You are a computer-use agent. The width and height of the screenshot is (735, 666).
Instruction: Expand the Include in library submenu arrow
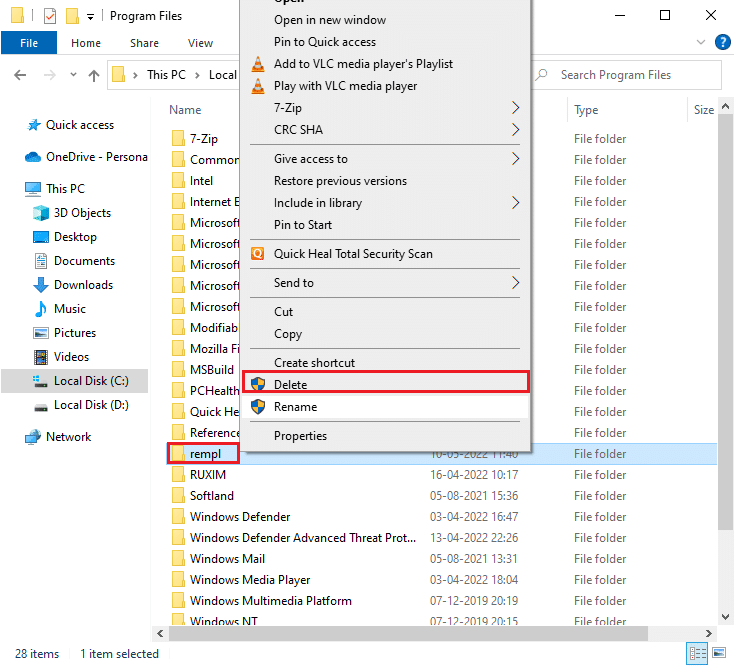pos(515,203)
